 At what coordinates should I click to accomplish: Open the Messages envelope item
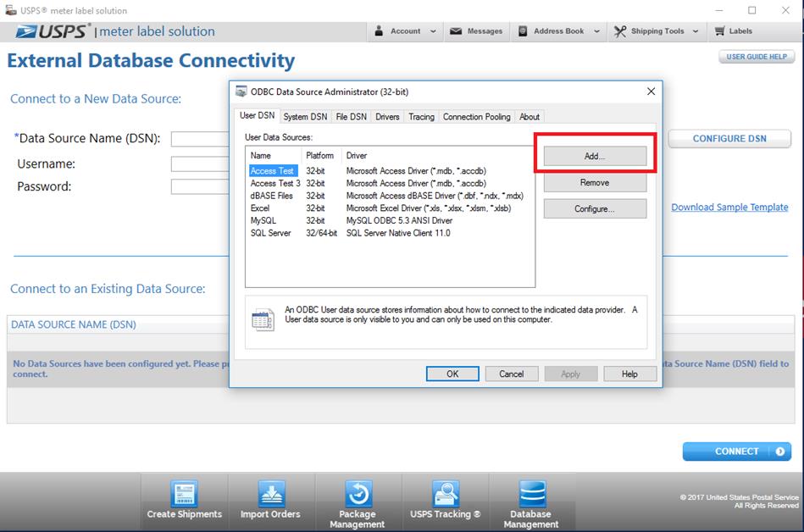476,31
